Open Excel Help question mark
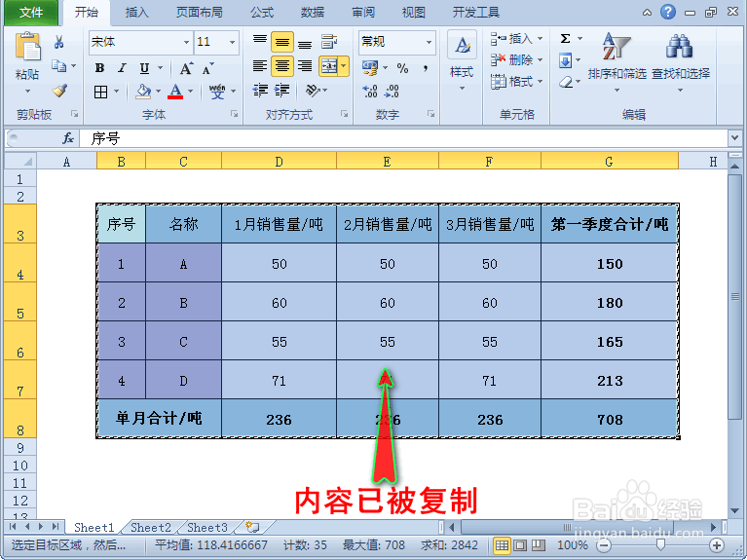The image size is (747, 560). tap(668, 12)
